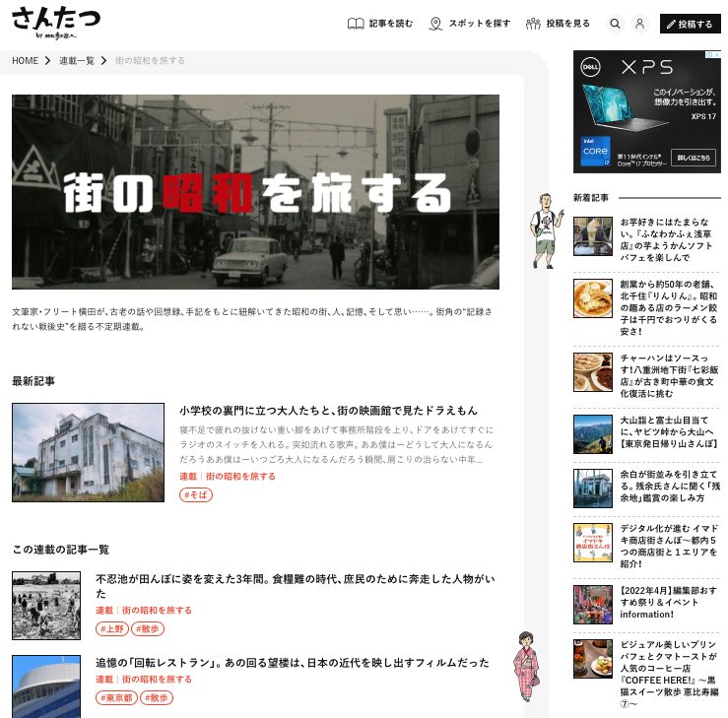Image resolution: width=728 pixels, height=718 pixels.
Task: Open the 小学校の裏門 article headline
Action: [328, 410]
